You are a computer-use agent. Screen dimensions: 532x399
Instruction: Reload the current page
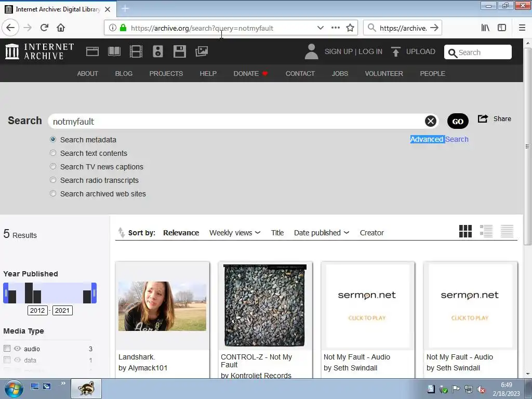(45, 28)
